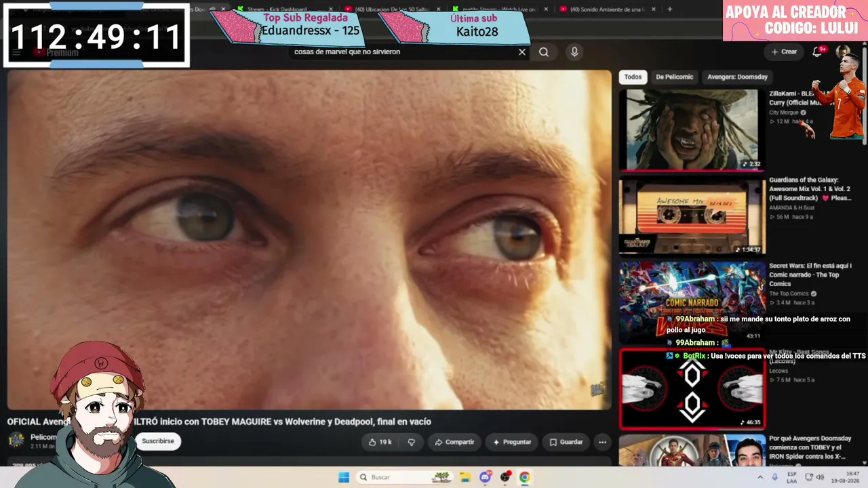
Task: Open YouTube notifications bell
Action: point(818,52)
